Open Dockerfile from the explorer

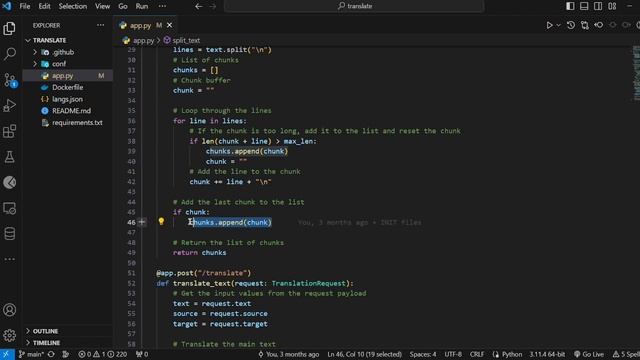(x=67, y=87)
